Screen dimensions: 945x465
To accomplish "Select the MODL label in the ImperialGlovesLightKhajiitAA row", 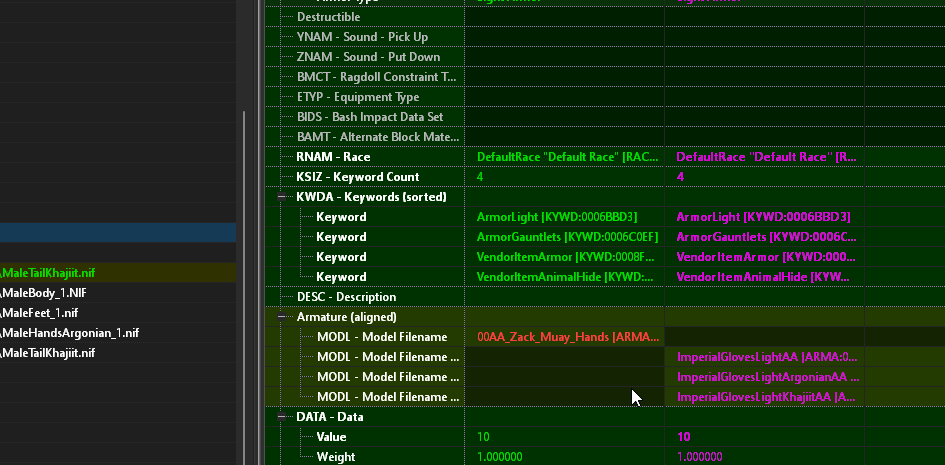I will click(x=388, y=397).
